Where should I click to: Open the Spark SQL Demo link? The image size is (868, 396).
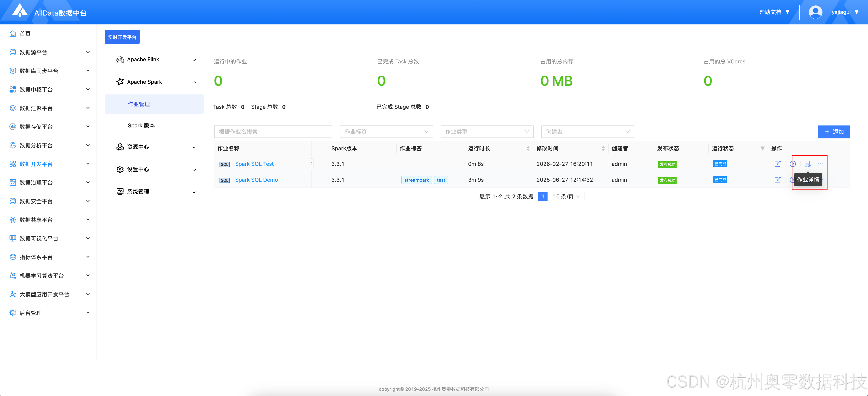[x=256, y=180]
